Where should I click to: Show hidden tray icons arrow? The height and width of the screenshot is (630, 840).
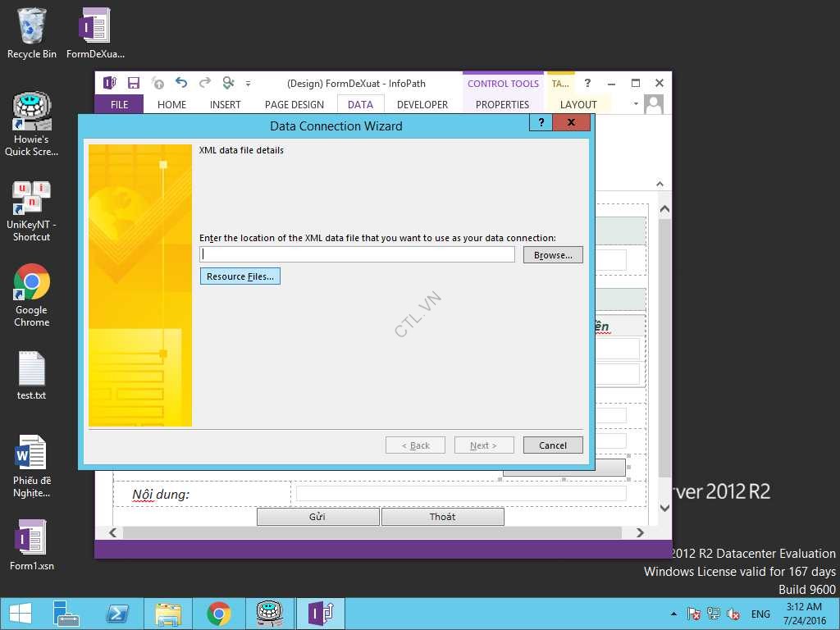tap(673, 614)
